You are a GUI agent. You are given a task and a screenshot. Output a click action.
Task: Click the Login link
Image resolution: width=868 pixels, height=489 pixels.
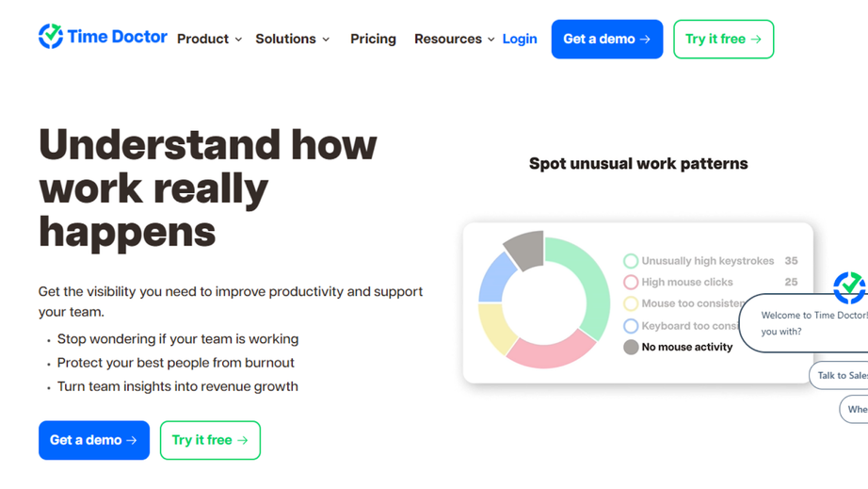coord(520,40)
